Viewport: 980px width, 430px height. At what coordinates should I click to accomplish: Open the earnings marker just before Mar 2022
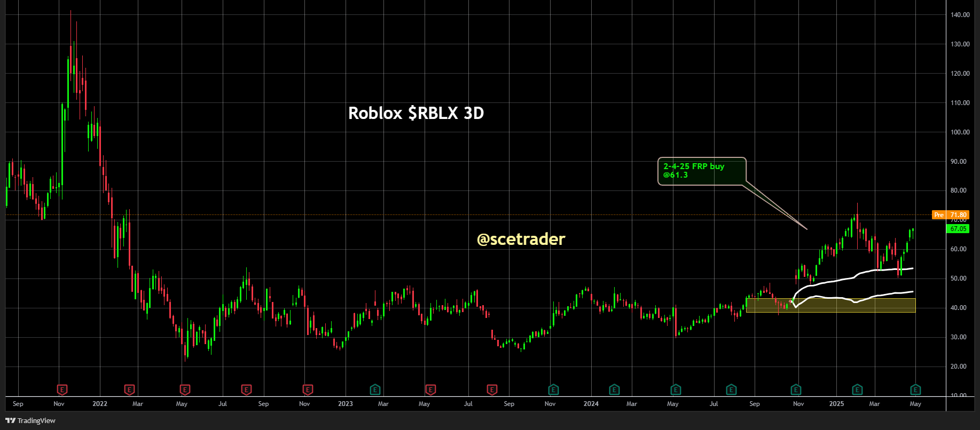129,389
